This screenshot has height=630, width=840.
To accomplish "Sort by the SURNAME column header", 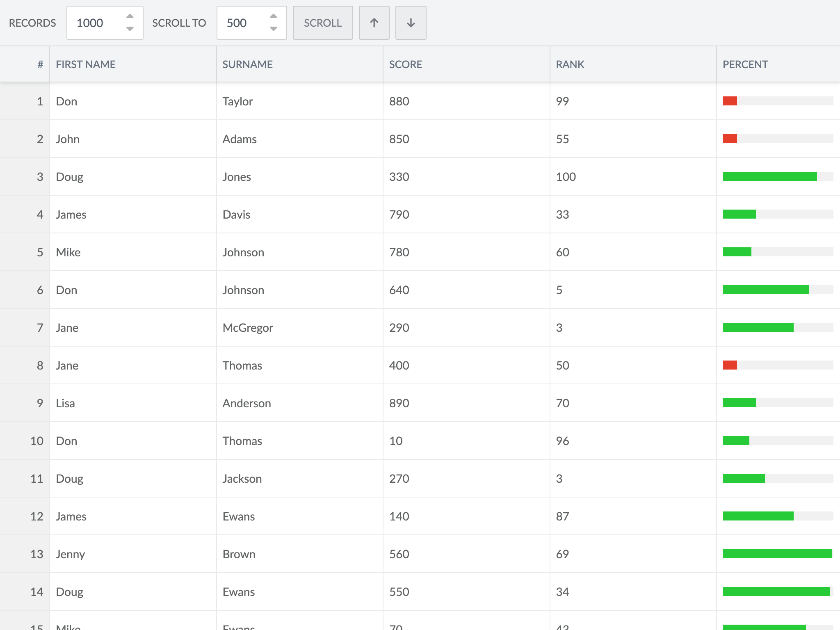I will coord(247,64).
